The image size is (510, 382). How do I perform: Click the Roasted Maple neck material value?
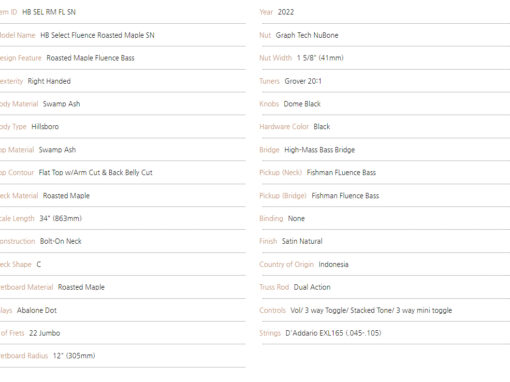66,196
